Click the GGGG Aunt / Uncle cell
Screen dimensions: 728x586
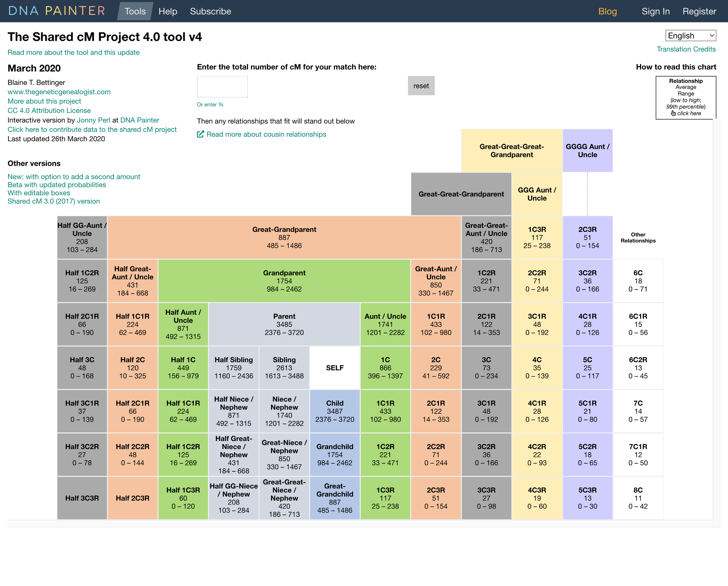pos(587,150)
